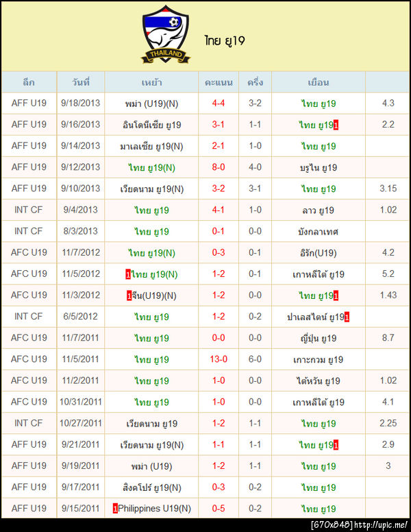Viewport: 411px width, 532px height.
Task: Click red card icon in the 9/16/2013 row
Action: (336, 125)
